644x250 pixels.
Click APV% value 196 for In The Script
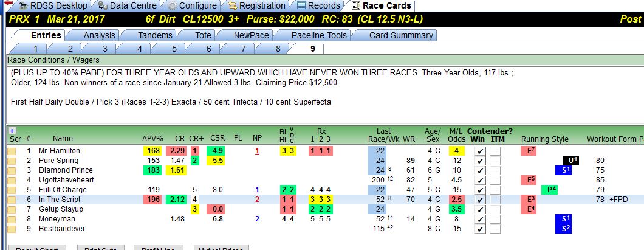152,200
